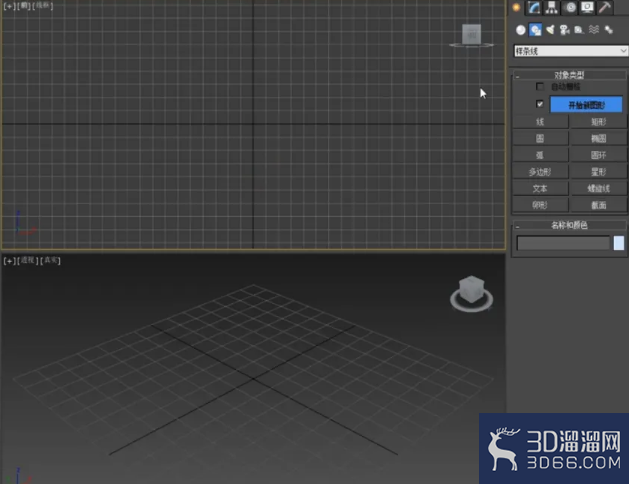Choose the 多边形 polygon button
The image size is (629, 484).
(x=540, y=172)
